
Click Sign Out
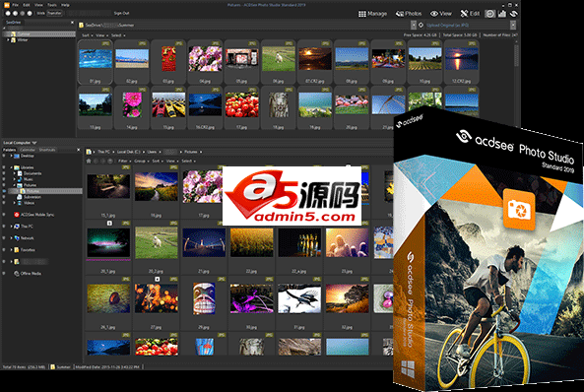(x=121, y=13)
